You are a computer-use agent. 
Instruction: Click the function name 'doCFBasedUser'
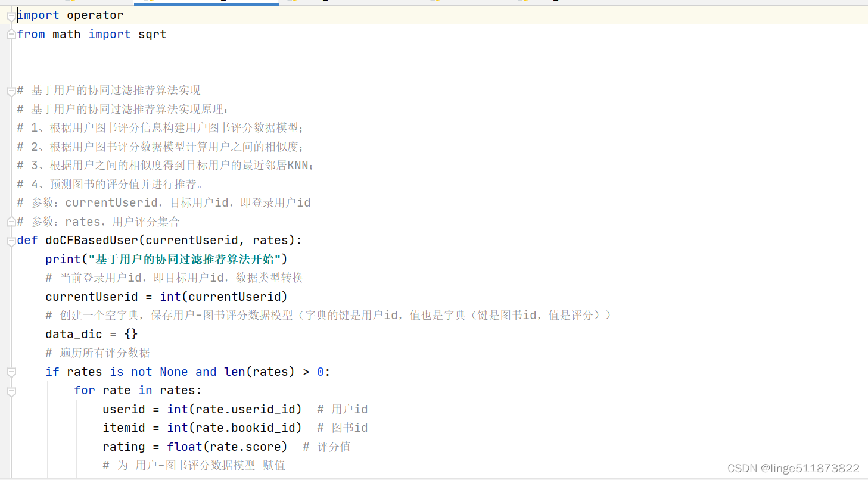click(92, 241)
